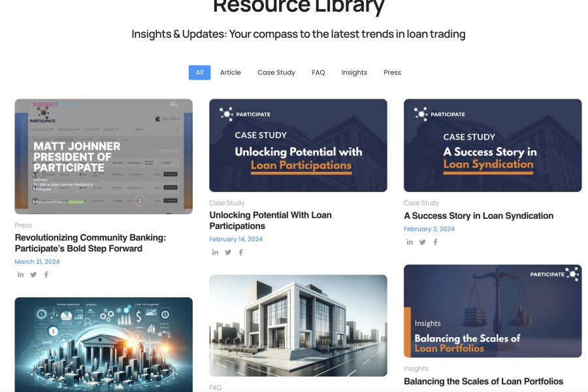Show only FAQ resources
This screenshot has width=588, height=392.
(x=318, y=73)
